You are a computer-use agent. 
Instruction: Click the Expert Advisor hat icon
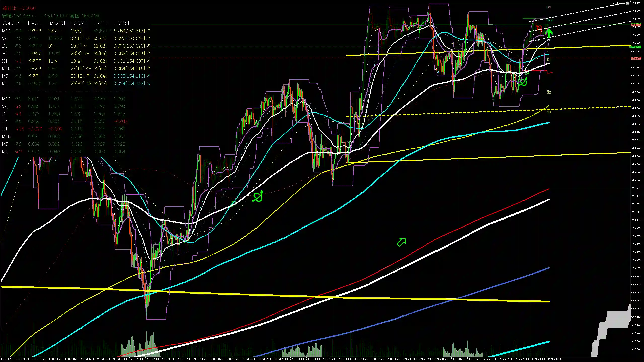coord(628,3)
